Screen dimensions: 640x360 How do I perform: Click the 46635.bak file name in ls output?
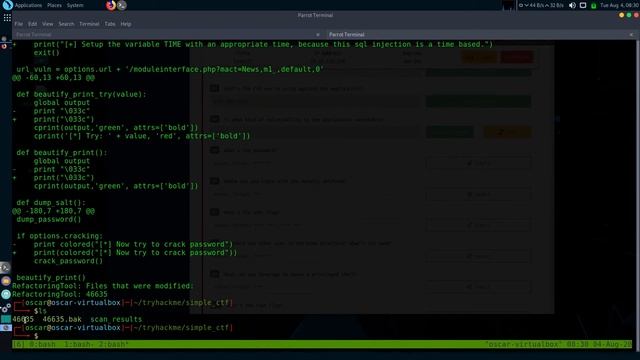click(x=62, y=319)
